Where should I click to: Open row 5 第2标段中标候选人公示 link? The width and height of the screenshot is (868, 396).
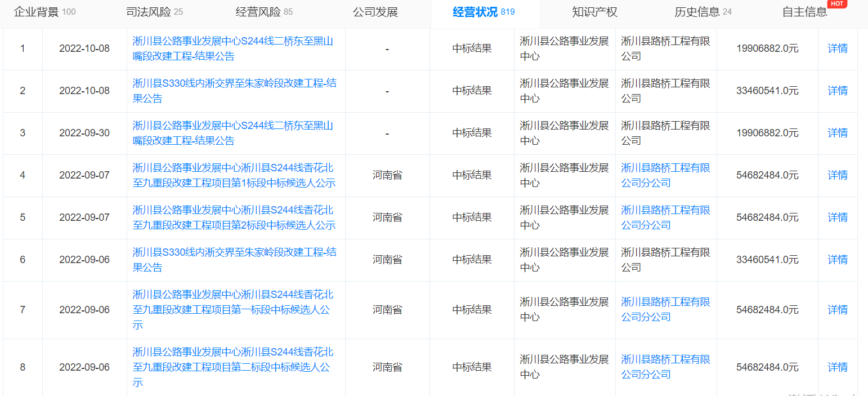(x=234, y=217)
